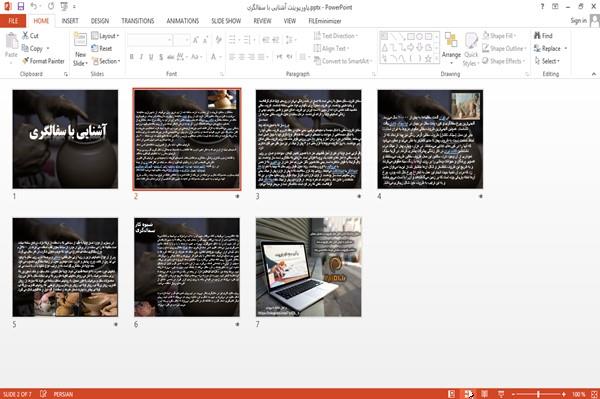Viewport: 600px width, 399px height.
Task: Adjust the zoom slider handle
Action: 538,394
